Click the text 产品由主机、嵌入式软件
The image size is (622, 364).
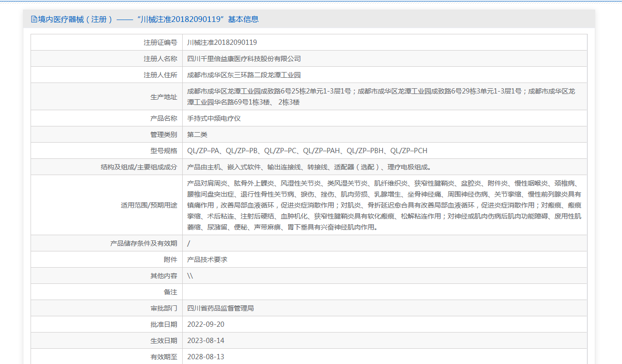tap(310, 167)
